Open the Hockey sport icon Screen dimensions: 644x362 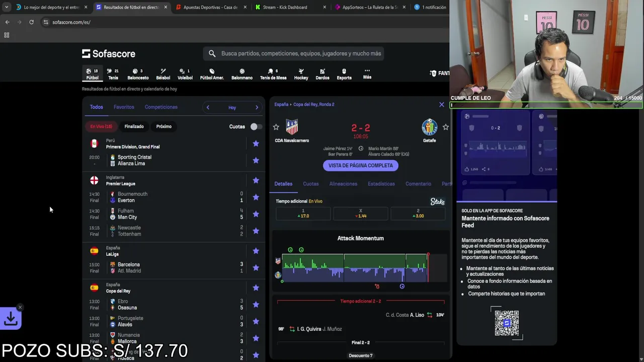click(301, 74)
